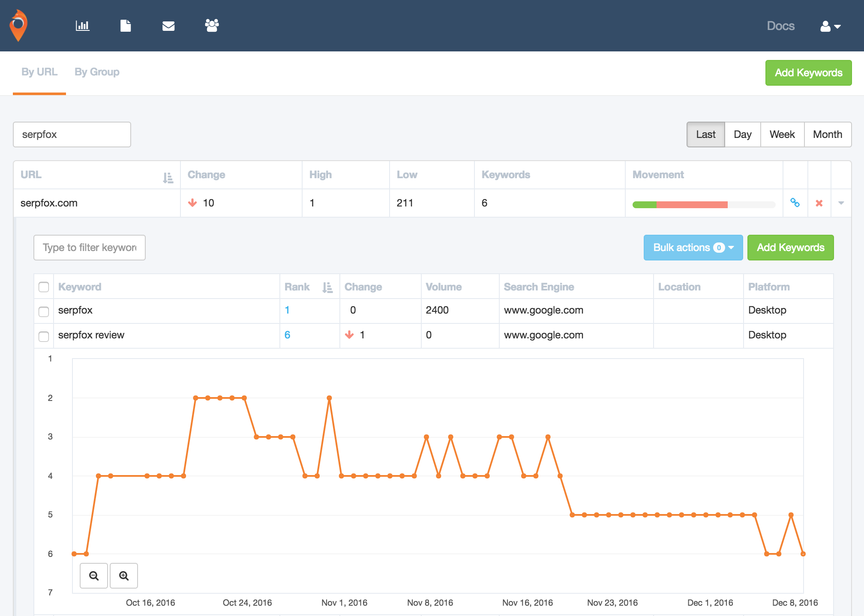Tick the checkbox for serpfox keyword
The image size is (864, 616).
pyautogui.click(x=44, y=311)
